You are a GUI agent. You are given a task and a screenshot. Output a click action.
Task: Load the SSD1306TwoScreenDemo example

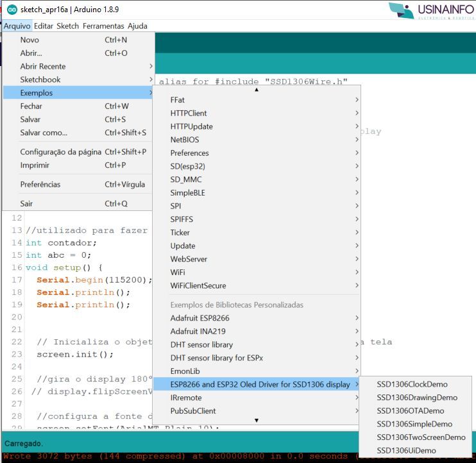click(415, 437)
